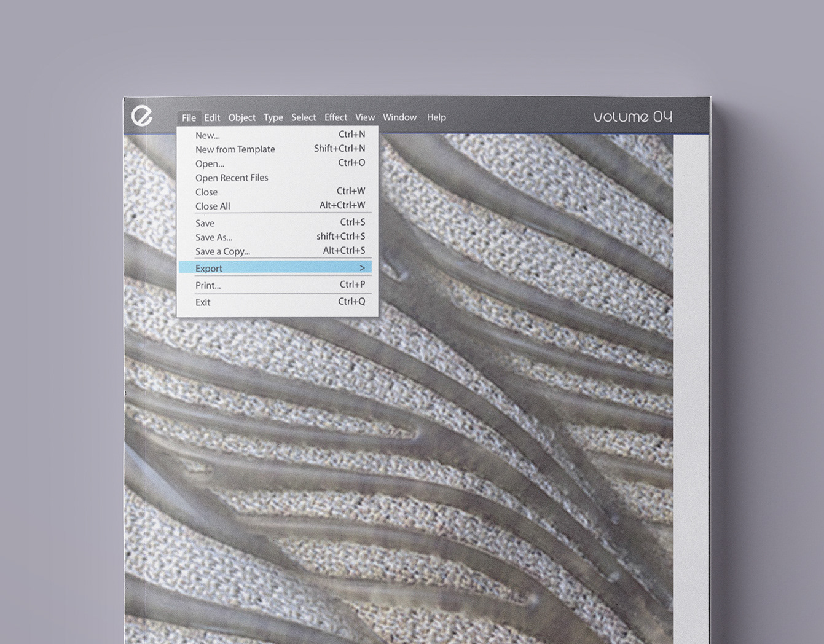Screen dimensions: 824x644
Task: Expand the Export submenu arrow
Action: tap(362, 268)
